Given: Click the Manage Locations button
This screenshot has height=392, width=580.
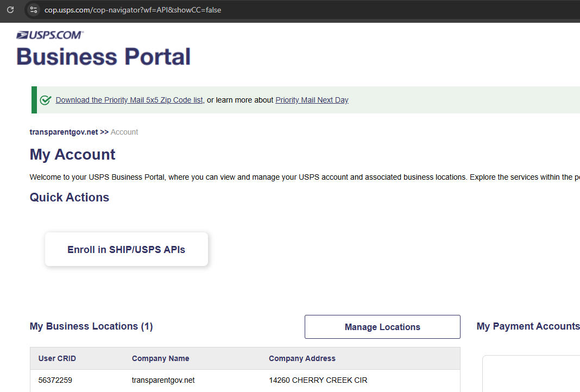Looking at the screenshot, I should click(x=382, y=327).
